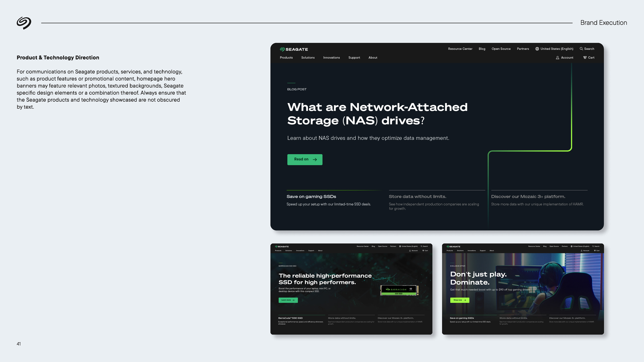Open About menu in large mockup

[x=373, y=58]
